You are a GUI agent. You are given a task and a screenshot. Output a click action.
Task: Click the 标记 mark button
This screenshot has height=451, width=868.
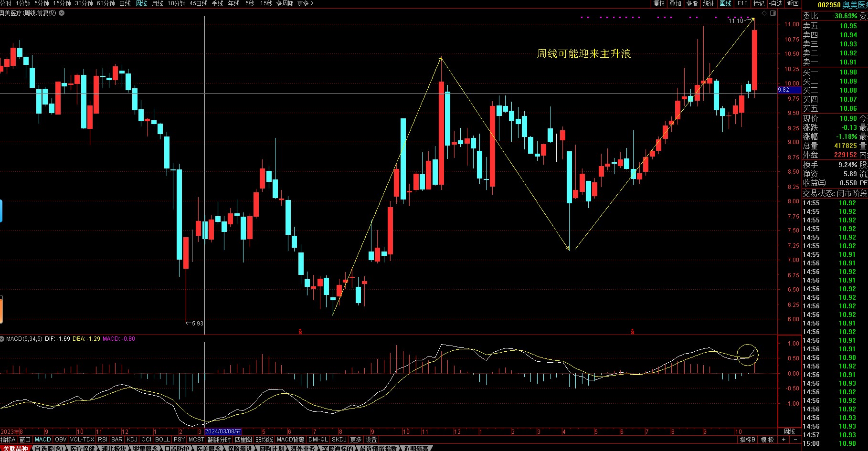[759, 3]
